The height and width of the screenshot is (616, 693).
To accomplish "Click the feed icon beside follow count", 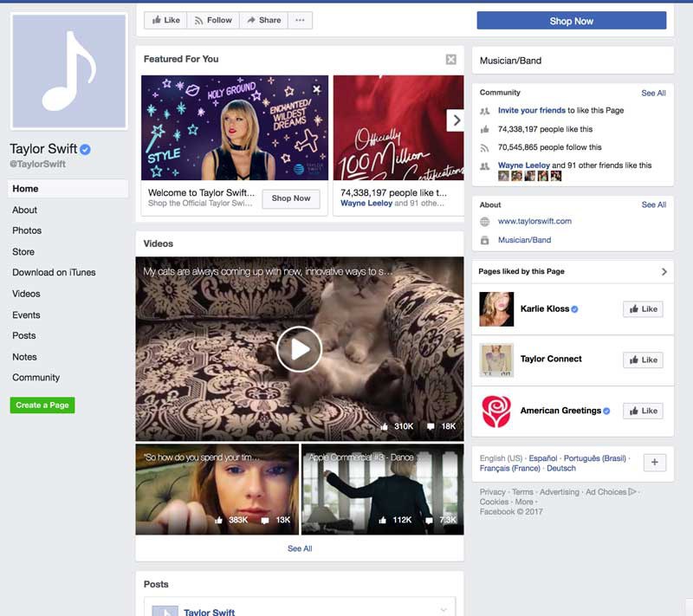I will coord(485,148).
